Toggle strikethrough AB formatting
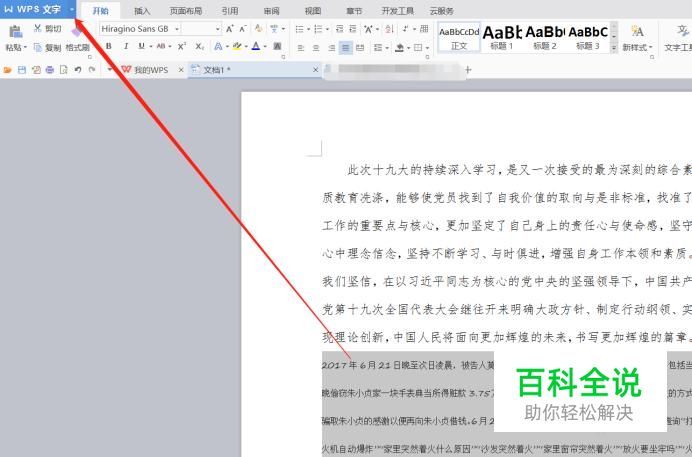692x457 pixels. 161,46
